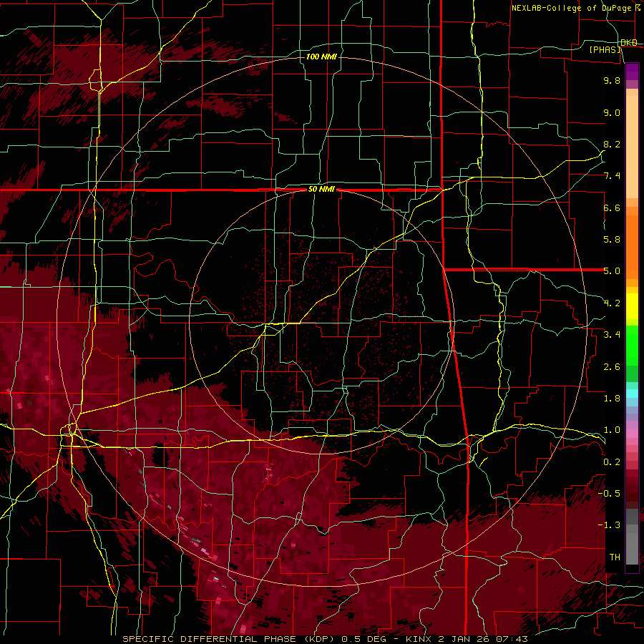Screen dimensions: 644x644
Task: Click the NEXLAB-College of DuPage label
Action: point(571,8)
